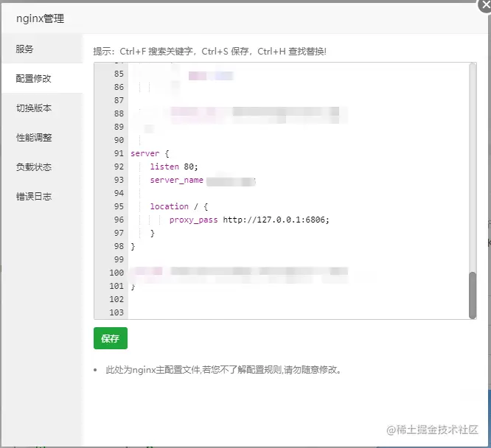Click the empty line 102 in editor
Screen dimensions: 491x448
coord(299,299)
